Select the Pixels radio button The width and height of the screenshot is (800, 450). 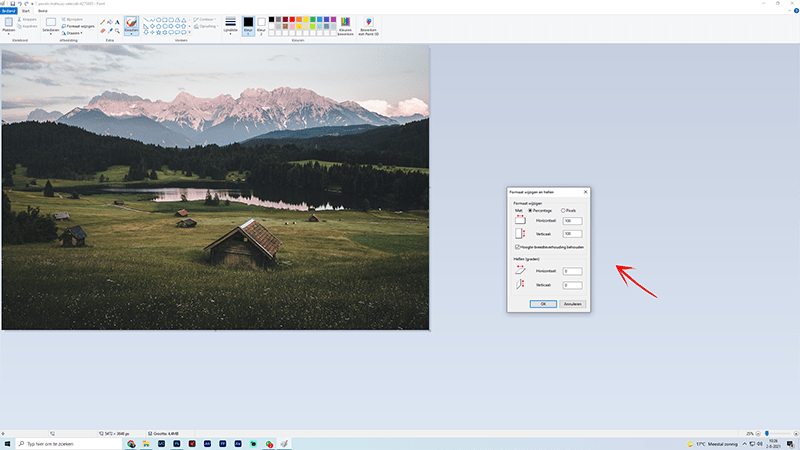coord(563,211)
